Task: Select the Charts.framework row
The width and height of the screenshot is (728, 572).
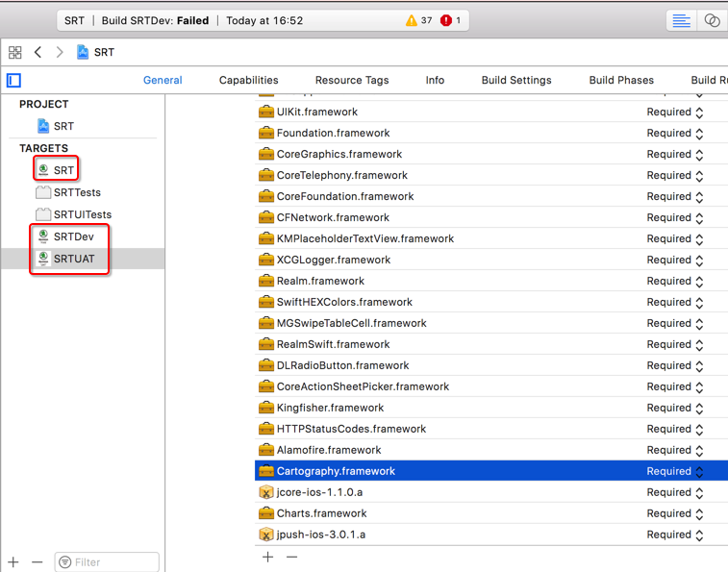Action: coord(491,513)
